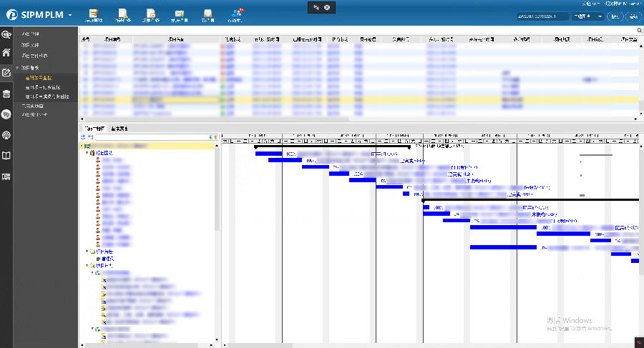
Task: Click the users icon with red badge
Action: click(x=237, y=14)
